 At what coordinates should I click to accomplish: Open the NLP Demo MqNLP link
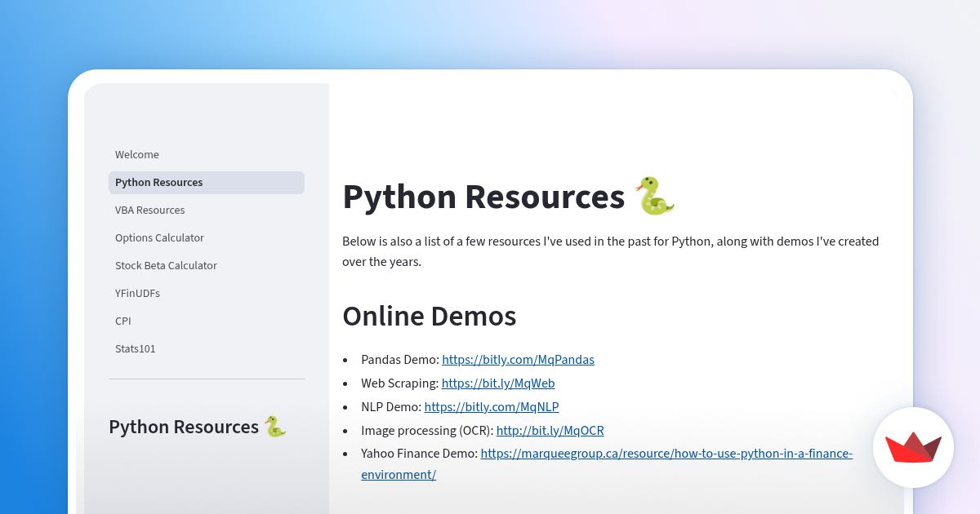click(492, 407)
